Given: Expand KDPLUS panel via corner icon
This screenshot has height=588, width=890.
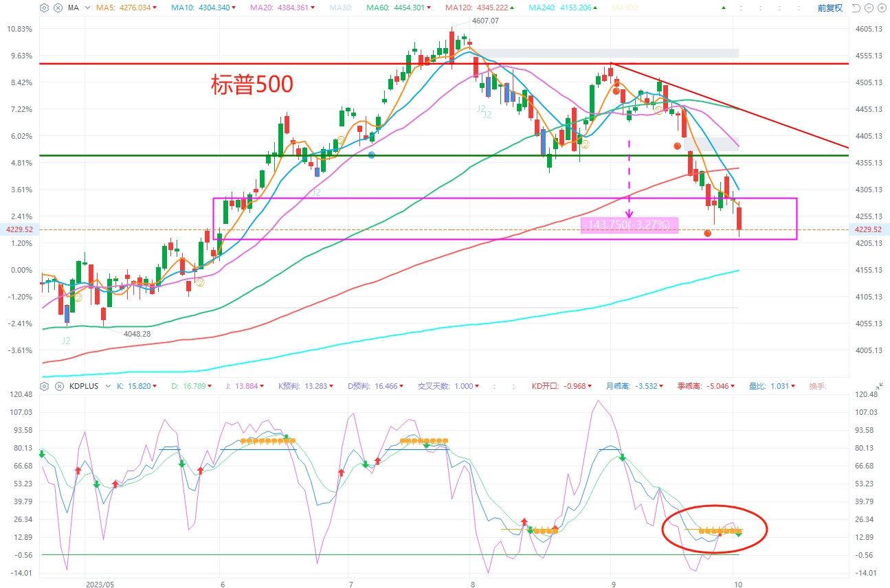Looking at the screenshot, I should 880,386.
